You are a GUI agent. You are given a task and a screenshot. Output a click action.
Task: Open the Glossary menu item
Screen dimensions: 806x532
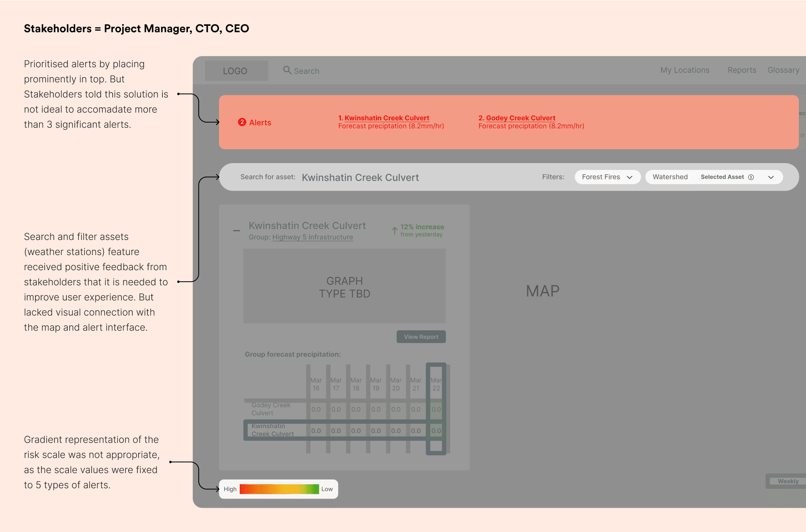tap(783, 70)
